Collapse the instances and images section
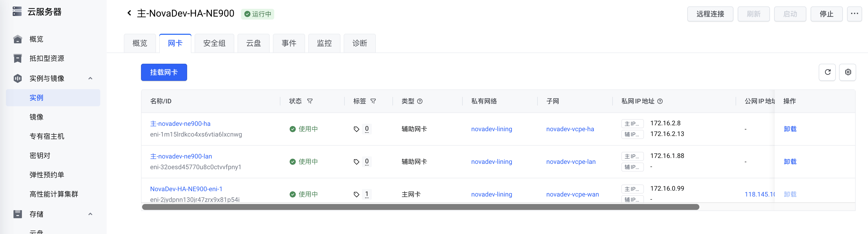Image resolution: width=868 pixels, height=234 pixels. (90, 78)
